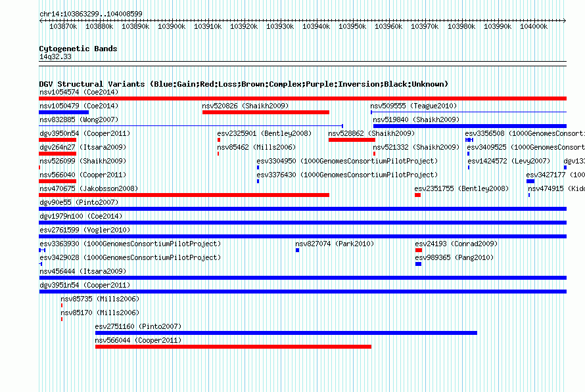Image resolution: width=585 pixels, height=392 pixels.
Task: Open the dgv1979n100 (Coe2014) label
Action: tap(81, 216)
